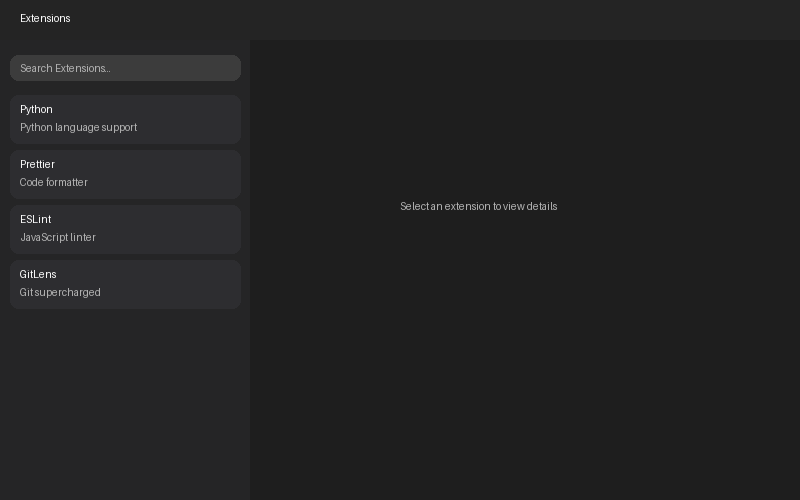Focus the extensions search box placeholder text

pos(65,69)
